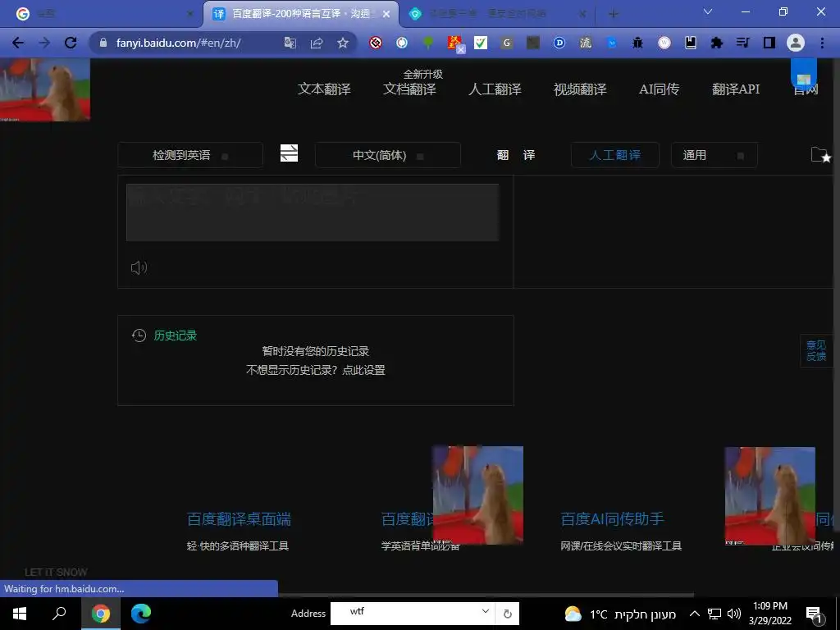Click the 意见反馈 feedback button
Image resolution: width=840 pixels, height=630 pixels.
click(816, 351)
